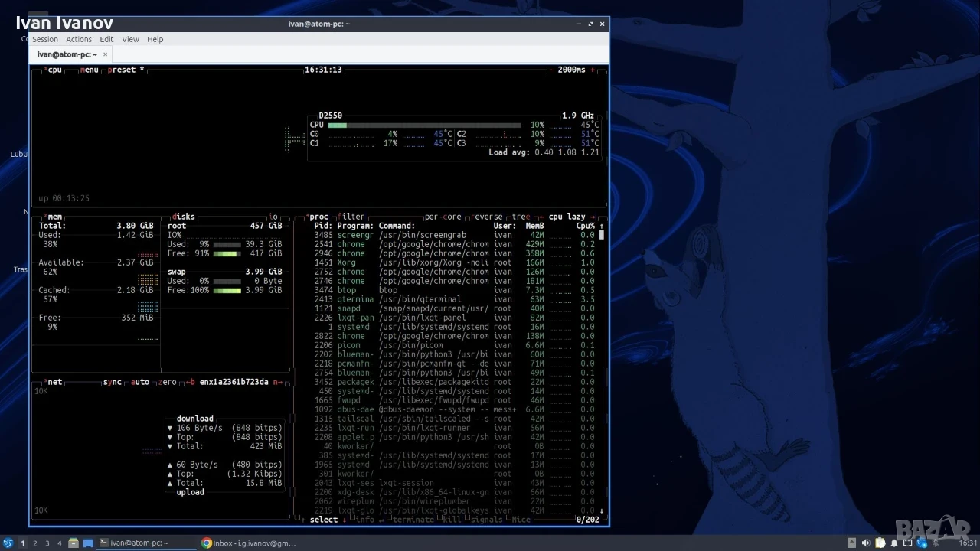The width and height of the screenshot is (980, 551).
Task: Click the process list scrollbar
Action: [x=602, y=369]
